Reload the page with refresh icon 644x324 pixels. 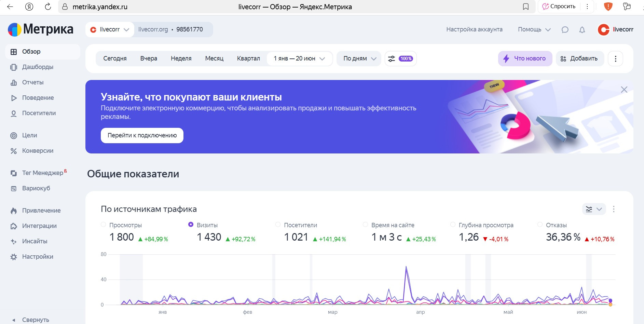(x=48, y=6)
